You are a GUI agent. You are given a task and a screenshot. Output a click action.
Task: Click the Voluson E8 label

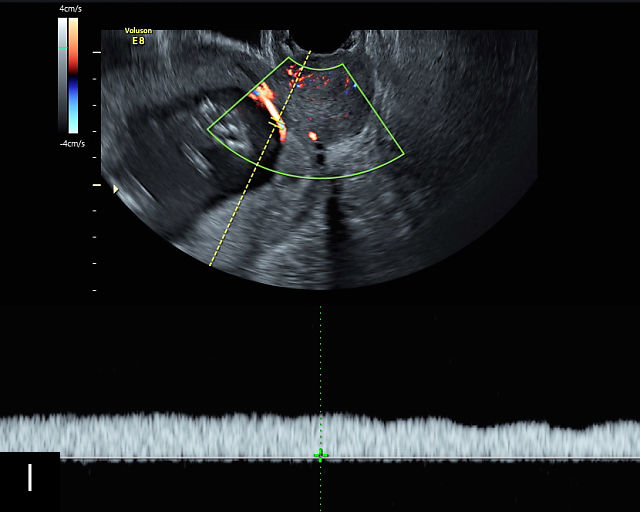click(x=138, y=36)
